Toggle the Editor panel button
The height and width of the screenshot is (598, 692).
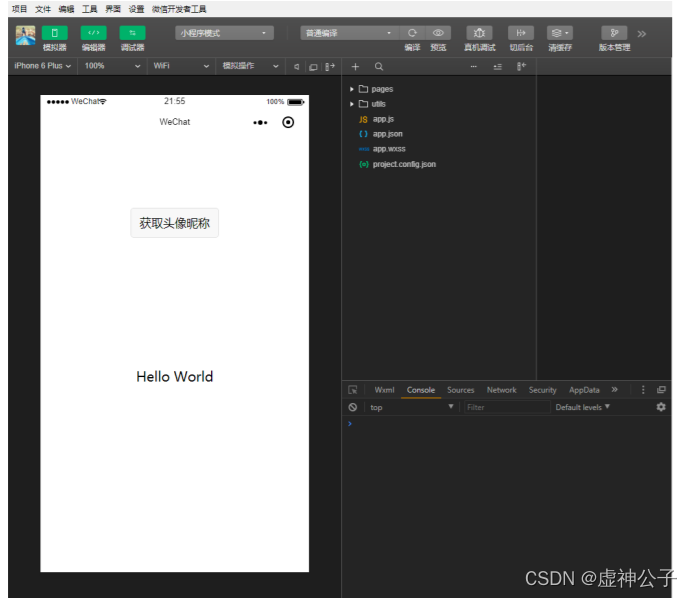point(93,33)
